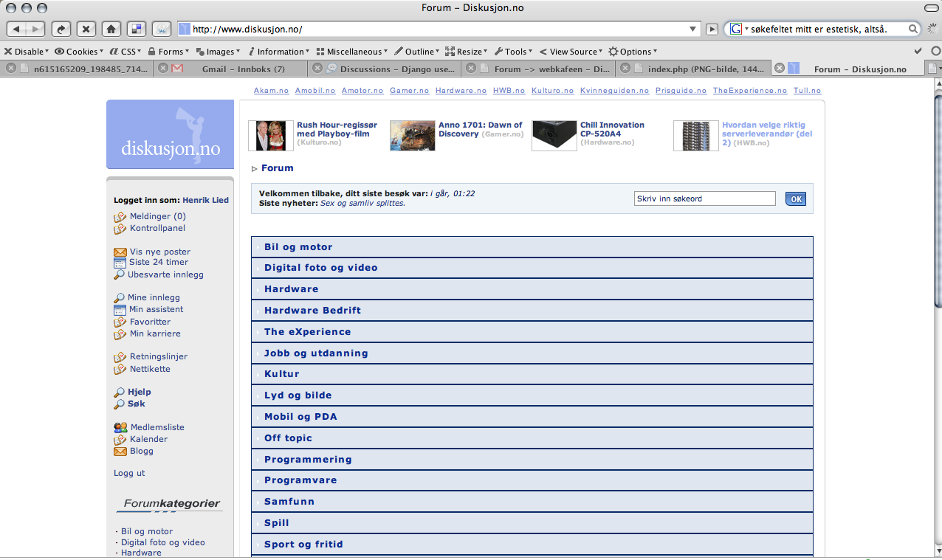Click the TAG toolbar icon
This screenshot has height=560, width=942.
[161, 29]
